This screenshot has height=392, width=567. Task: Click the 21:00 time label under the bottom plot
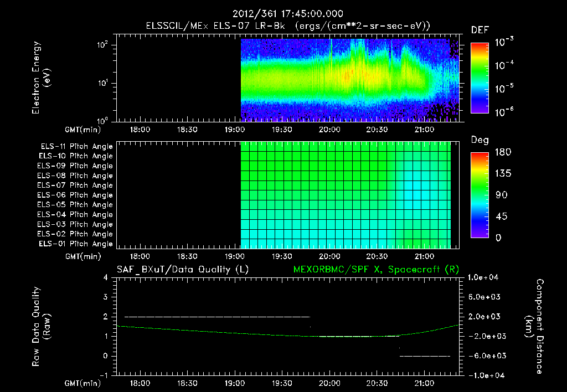coord(424,383)
